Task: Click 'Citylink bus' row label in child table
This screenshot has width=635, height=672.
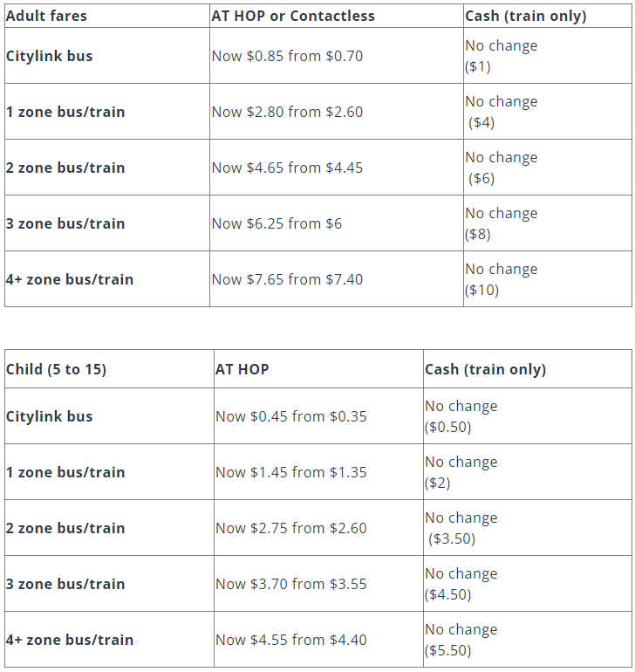Action: tap(49, 416)
